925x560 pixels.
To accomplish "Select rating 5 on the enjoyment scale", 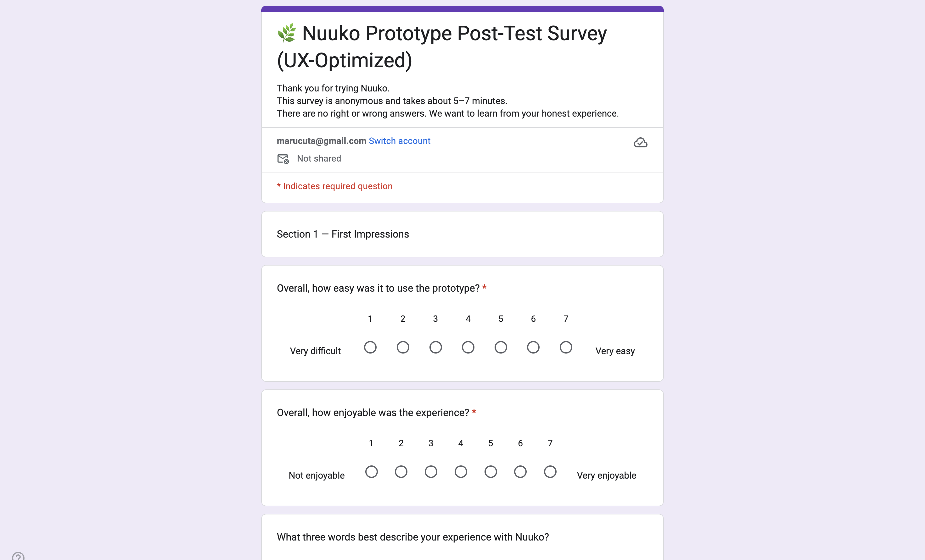I will (x=490, y=471).
